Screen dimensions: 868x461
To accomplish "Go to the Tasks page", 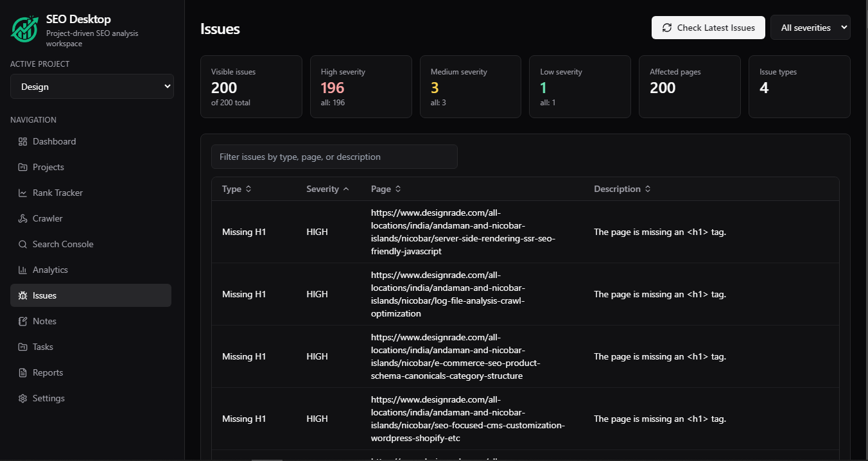I will 91,347.
